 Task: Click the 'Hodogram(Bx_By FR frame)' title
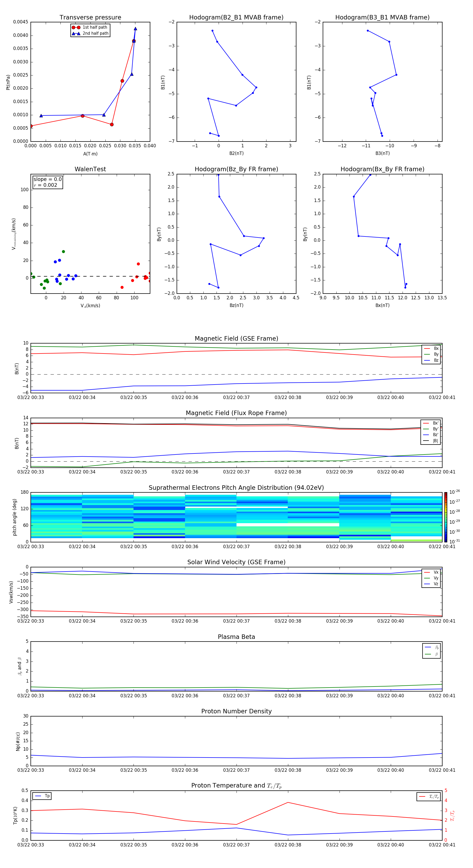click(x=382, y=169)
